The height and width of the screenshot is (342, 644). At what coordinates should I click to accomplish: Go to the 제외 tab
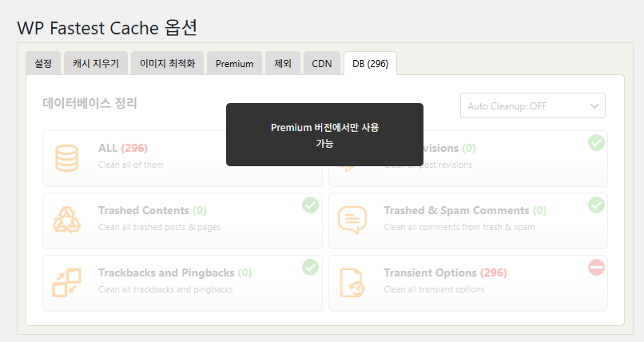[283, 64]
